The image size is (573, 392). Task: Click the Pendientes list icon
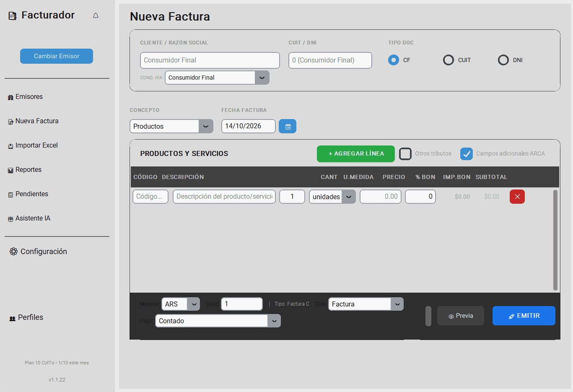[x=10, y=195]
